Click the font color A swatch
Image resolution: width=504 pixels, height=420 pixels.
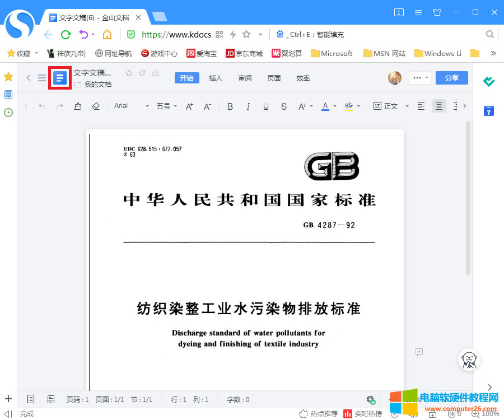coord(325,106)
